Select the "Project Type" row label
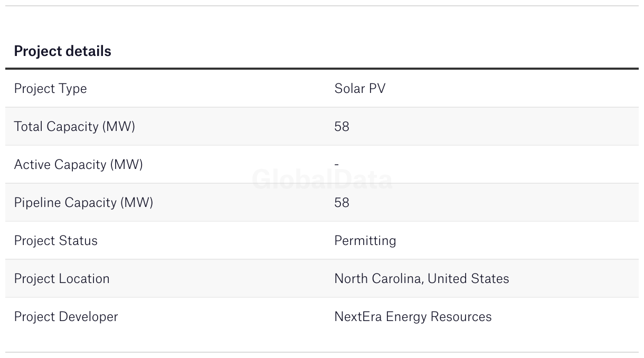The image size is (644, 358). coord(50,89)
